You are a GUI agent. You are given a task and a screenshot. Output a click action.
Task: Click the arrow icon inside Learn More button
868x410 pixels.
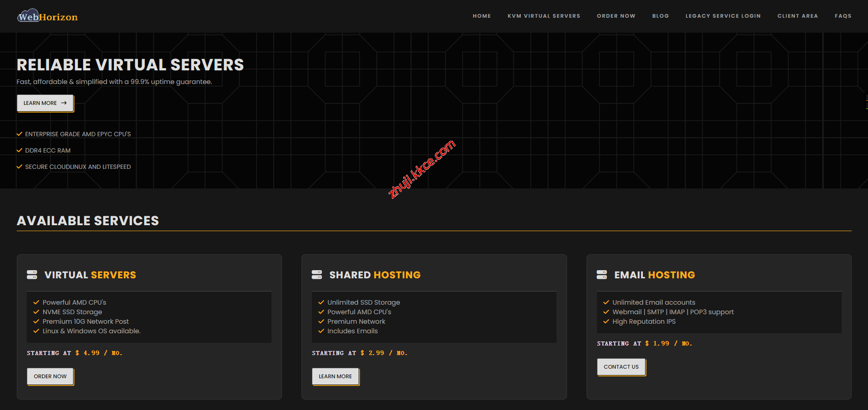[x=64, y=103]
